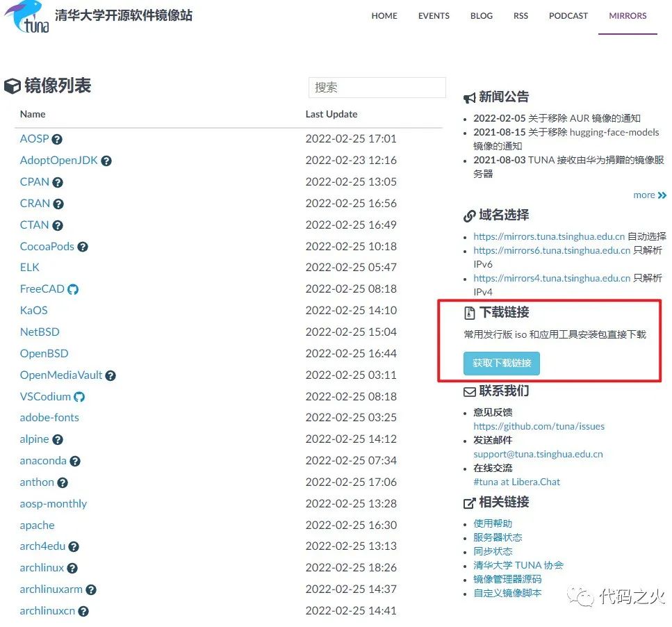Open help icon next to archlinuxarm
This screenshot has height=627, width=672.
pyautogui.click(x=91, y=590)
